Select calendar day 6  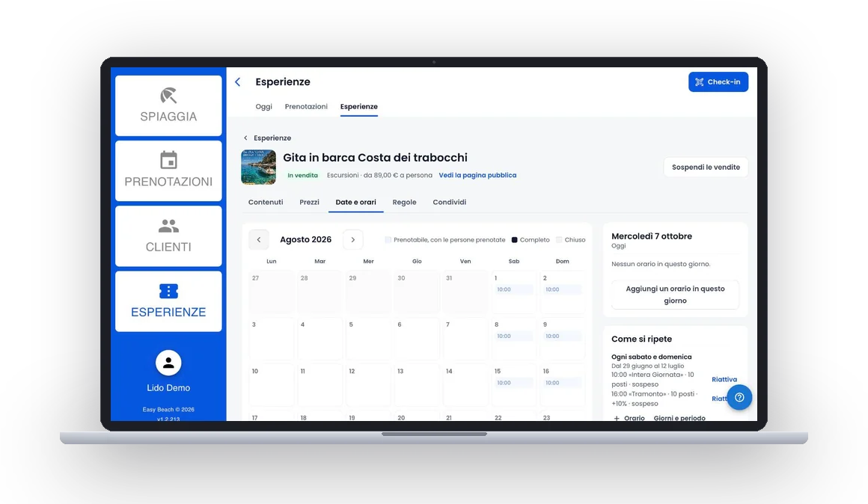click(x=417, y=339)
